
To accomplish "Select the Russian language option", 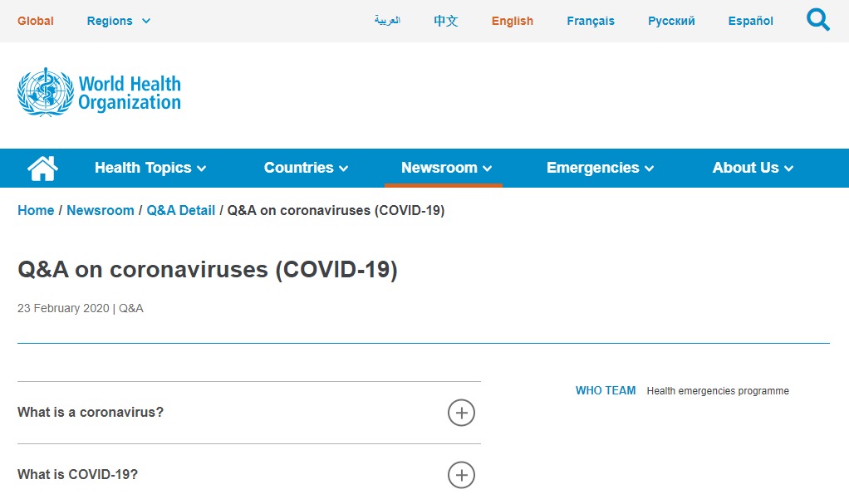I will click(671, 21).
